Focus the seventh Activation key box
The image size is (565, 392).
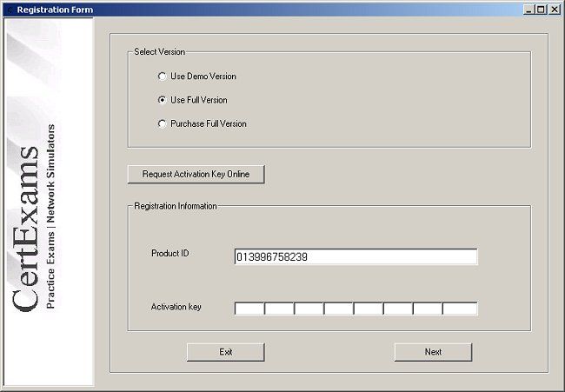(x=427, y=309)
